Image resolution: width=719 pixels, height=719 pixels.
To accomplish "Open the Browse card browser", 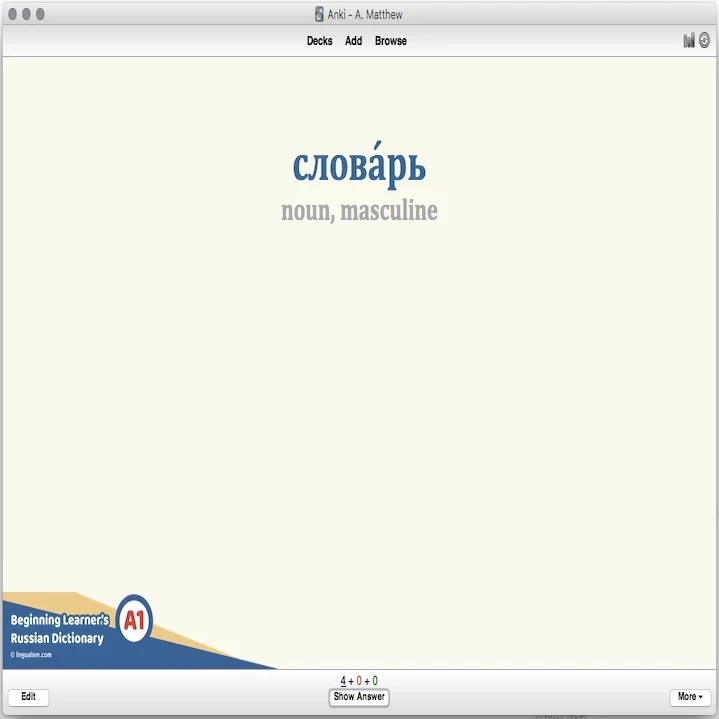I will 390,41.
